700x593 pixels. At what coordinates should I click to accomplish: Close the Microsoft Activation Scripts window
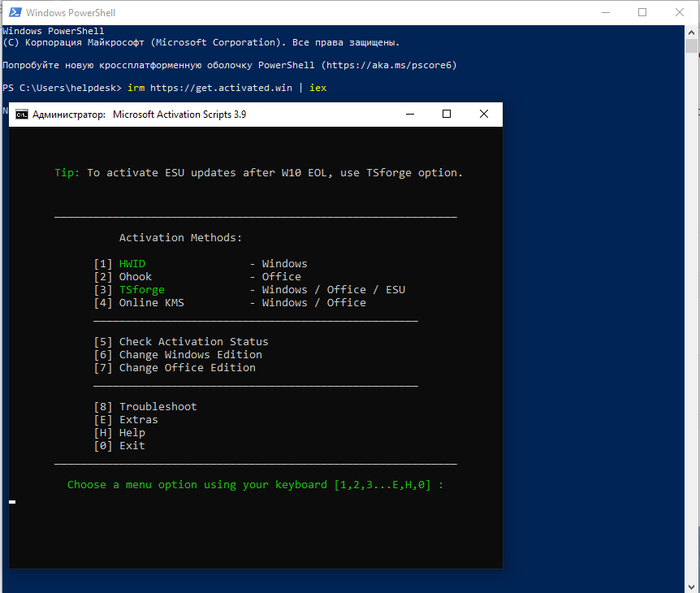483,115
